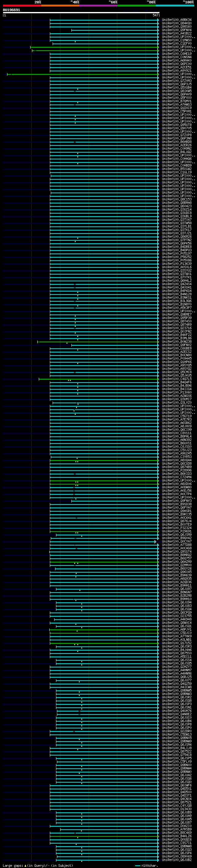Open hit UniRef100_A8XQ44
This screenshot has height=868, width=197.
point(177,460)
